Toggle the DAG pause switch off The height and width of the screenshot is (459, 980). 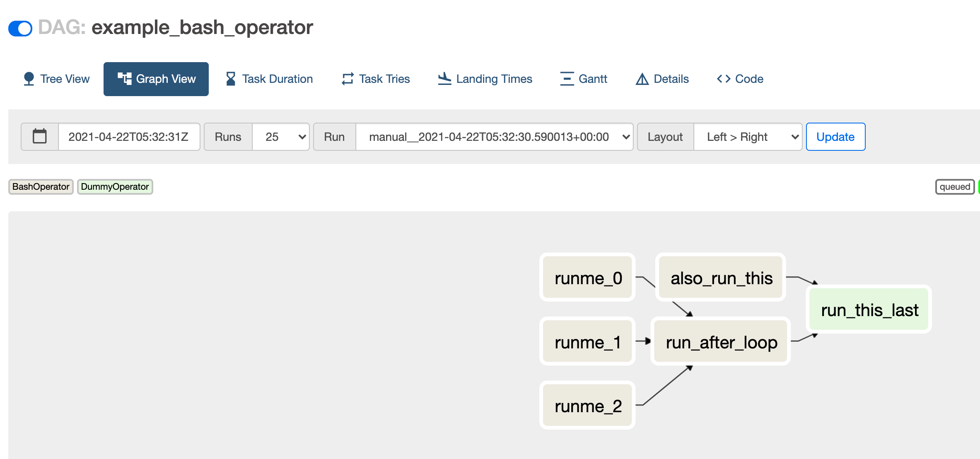[20, 28]
